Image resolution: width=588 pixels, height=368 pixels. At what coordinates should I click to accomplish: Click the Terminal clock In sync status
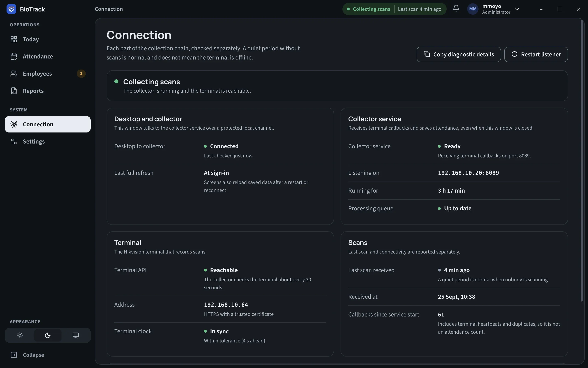[x=216, y=331]
